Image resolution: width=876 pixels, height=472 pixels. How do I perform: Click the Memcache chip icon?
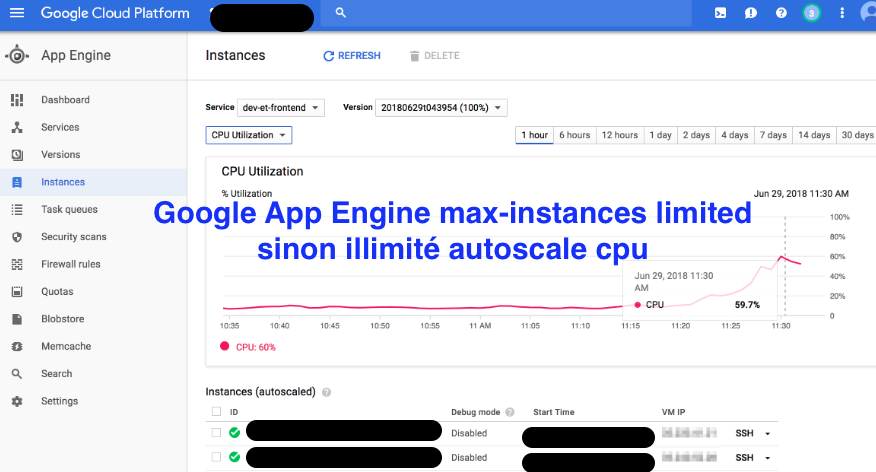click(17, 346)
